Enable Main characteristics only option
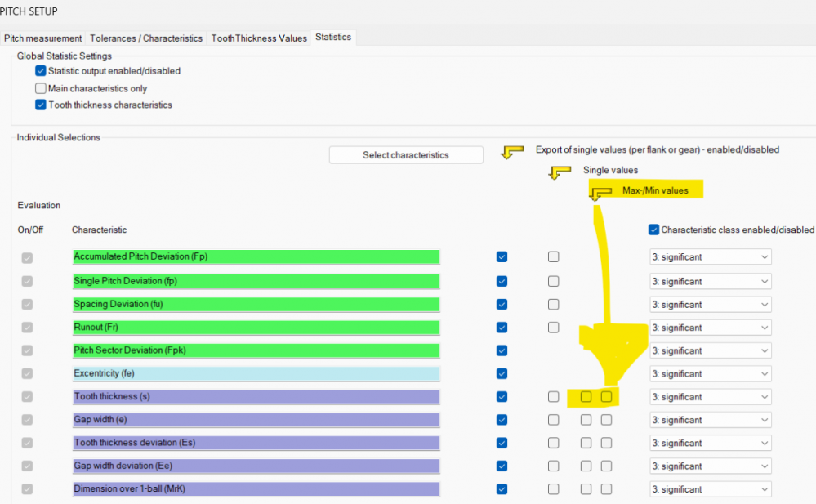Viewport: 816px width, 504px height. tap(41, 88)
